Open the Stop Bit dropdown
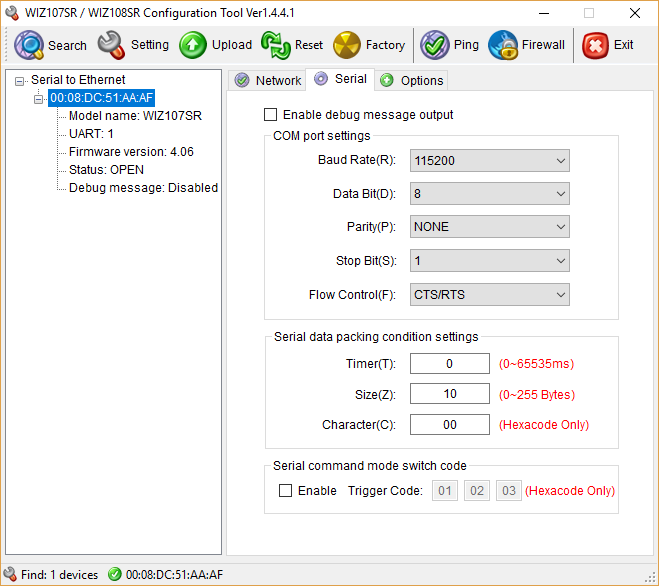This screenshot has height=586, width=659. tap(490, 261)
